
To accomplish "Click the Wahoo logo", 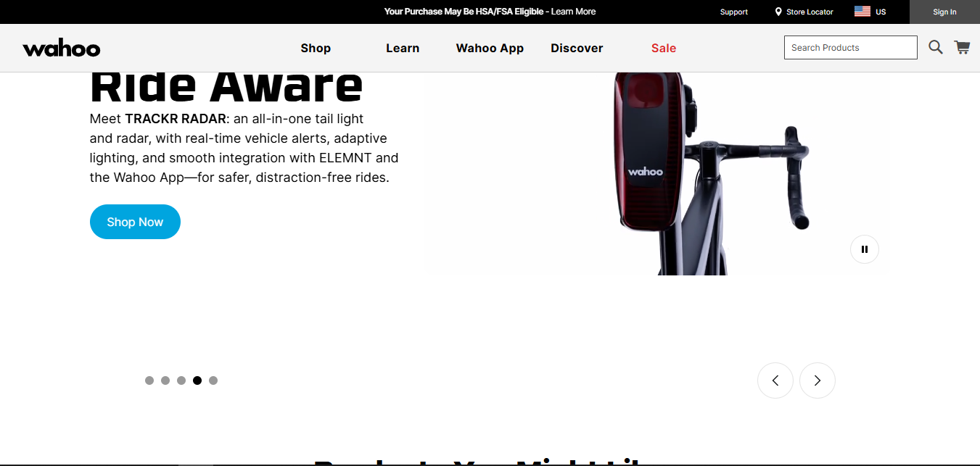I will [x=62, y=49].
